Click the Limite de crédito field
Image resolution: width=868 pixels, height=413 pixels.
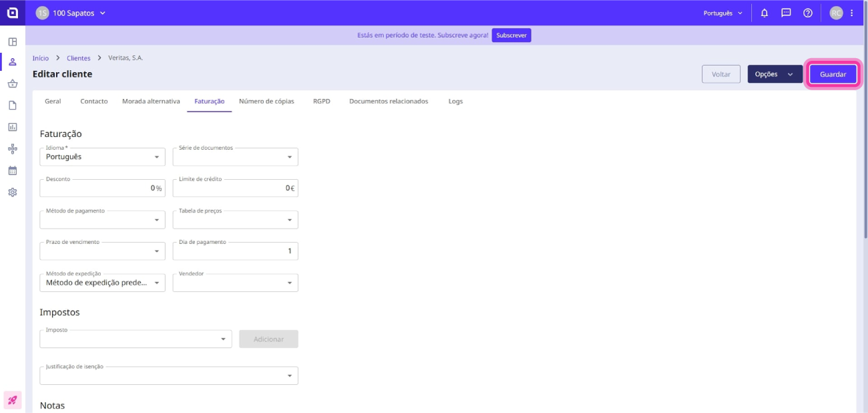[x=235, y=188]
